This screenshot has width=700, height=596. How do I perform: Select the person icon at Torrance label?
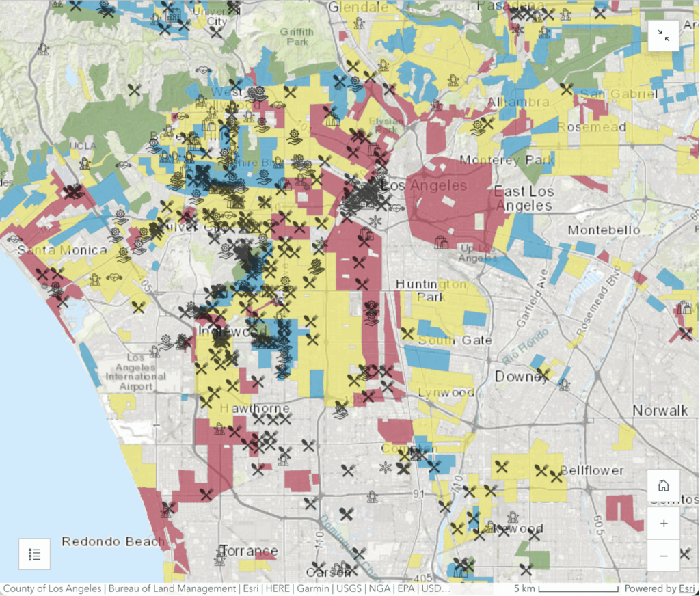click(219, 558)
